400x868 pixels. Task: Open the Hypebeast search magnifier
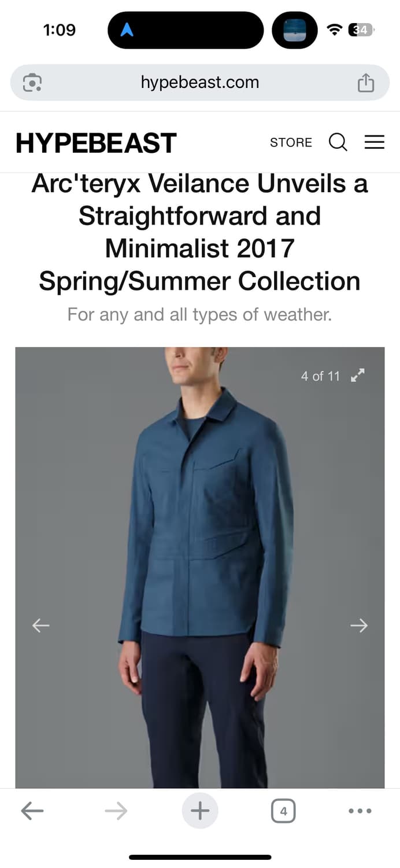click(x=338, y=142)
